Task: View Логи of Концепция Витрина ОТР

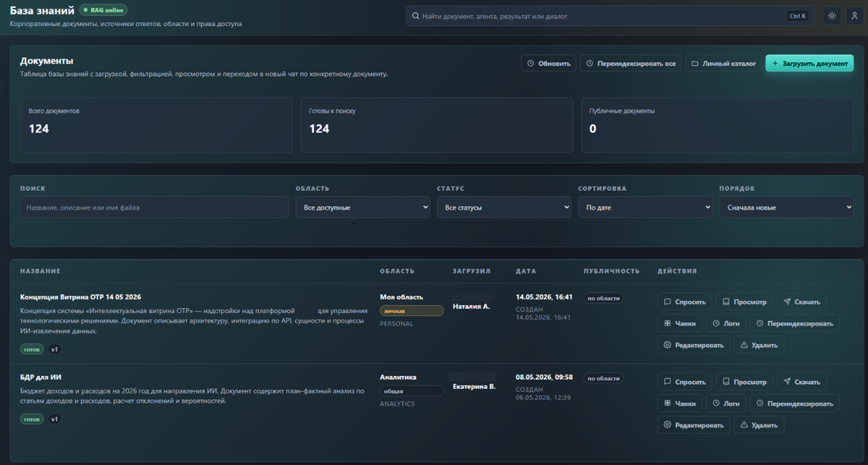Action: (726, 323)
